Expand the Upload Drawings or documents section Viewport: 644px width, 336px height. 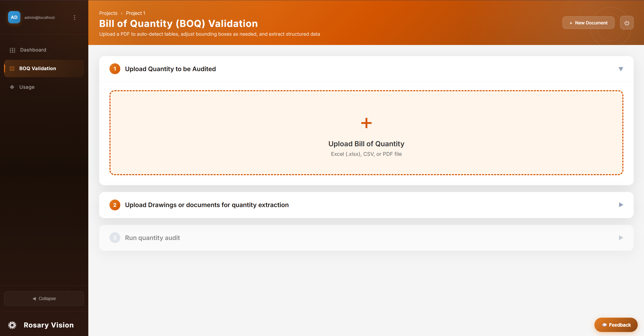point(621,205)
